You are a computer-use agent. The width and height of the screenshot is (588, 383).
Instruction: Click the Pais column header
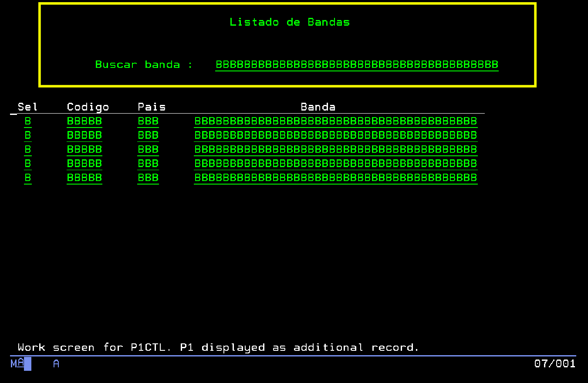(152, 107)
